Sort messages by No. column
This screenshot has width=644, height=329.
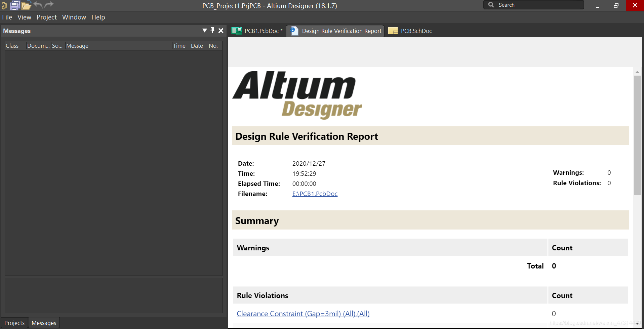click(x=214, y=46)
